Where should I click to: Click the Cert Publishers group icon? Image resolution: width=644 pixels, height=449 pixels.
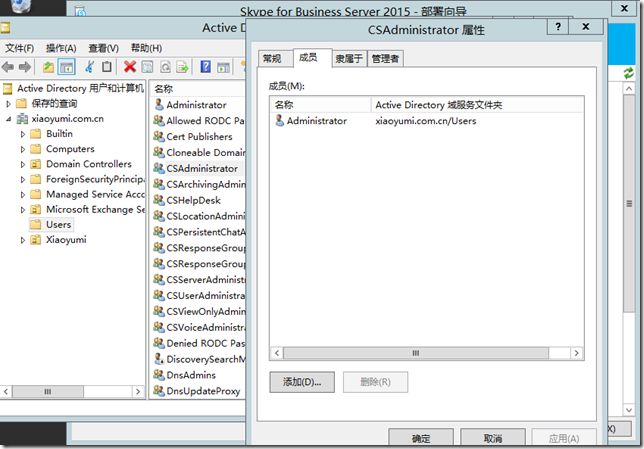click(159, 136)
